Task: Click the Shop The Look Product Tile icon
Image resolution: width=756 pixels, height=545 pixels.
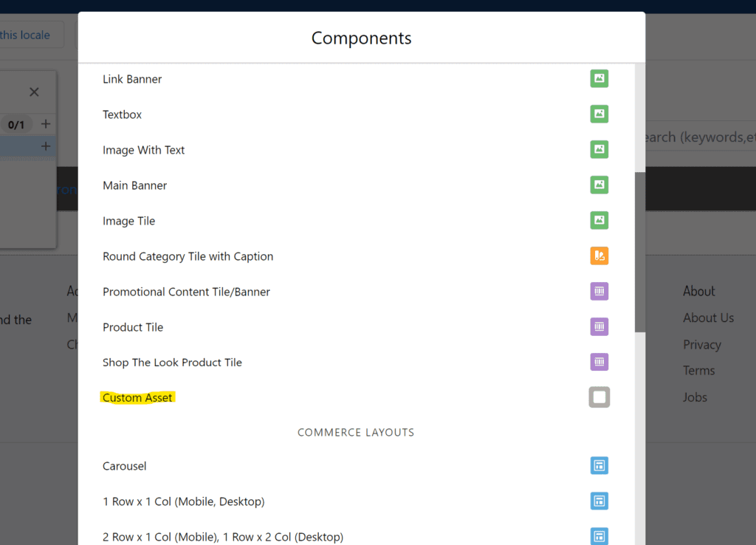Action: pos(599,362)
